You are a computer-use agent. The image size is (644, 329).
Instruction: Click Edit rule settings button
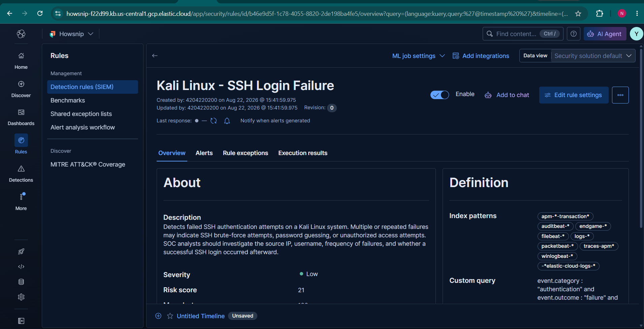(574, 95)
